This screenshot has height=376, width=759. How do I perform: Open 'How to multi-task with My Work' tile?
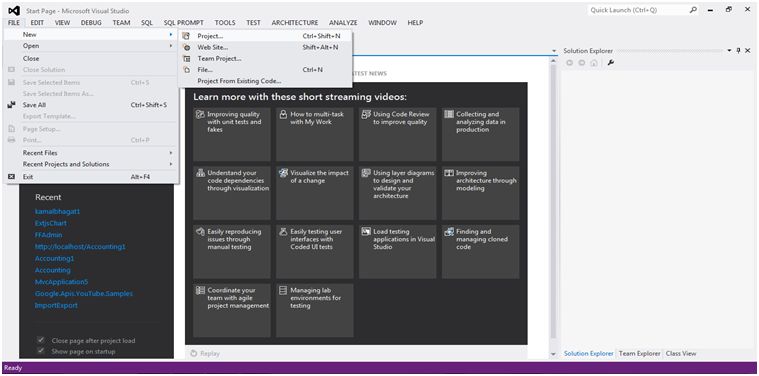[315, 135]
